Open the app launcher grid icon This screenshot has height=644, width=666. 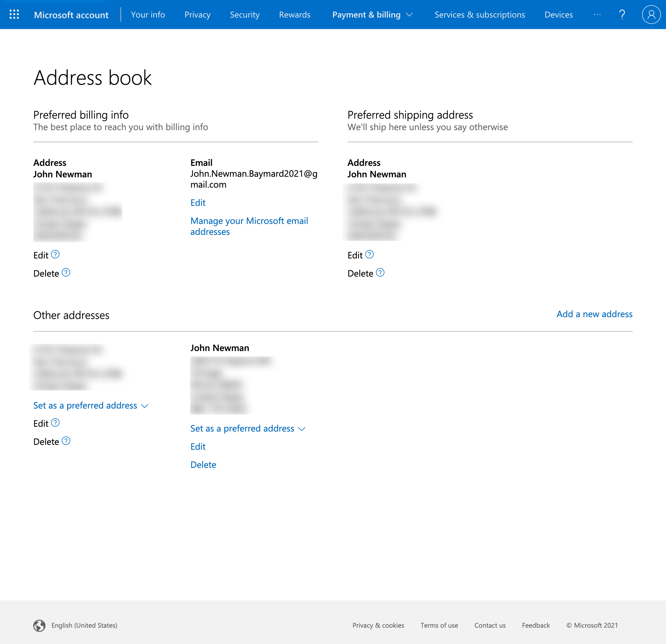coord(14,14)
